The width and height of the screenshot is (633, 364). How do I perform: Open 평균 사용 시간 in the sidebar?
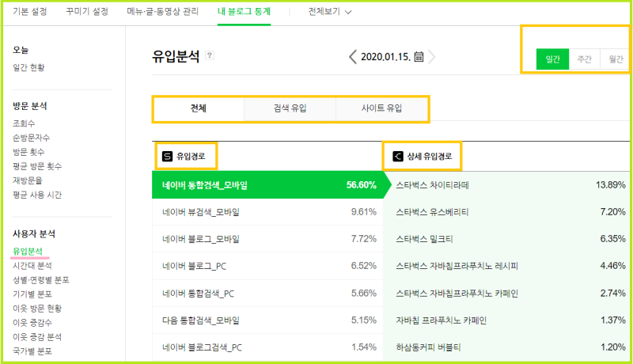point(37,195)
